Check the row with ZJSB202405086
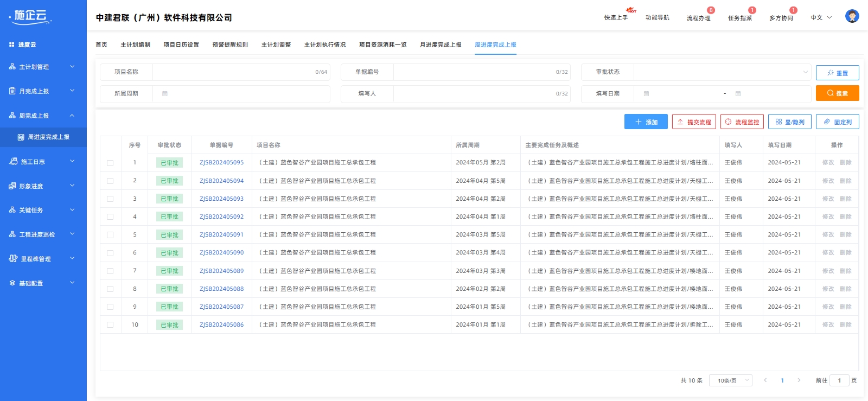 110,324
